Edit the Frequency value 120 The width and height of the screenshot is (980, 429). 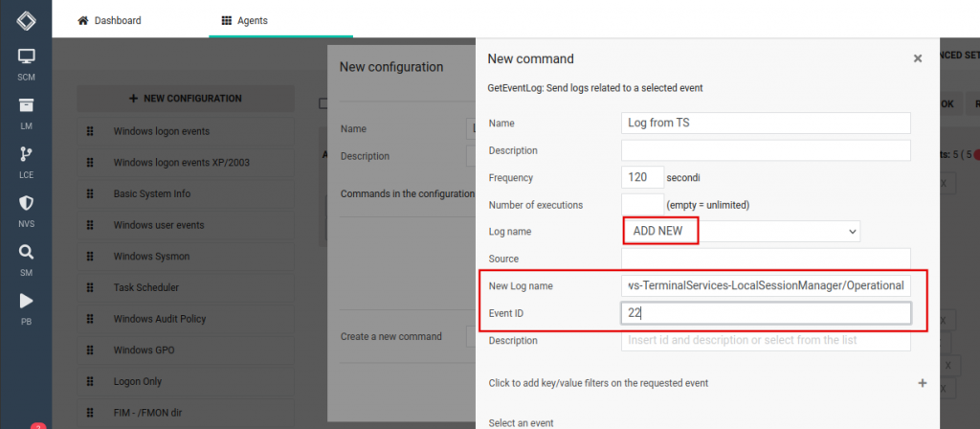coord(642,177)
